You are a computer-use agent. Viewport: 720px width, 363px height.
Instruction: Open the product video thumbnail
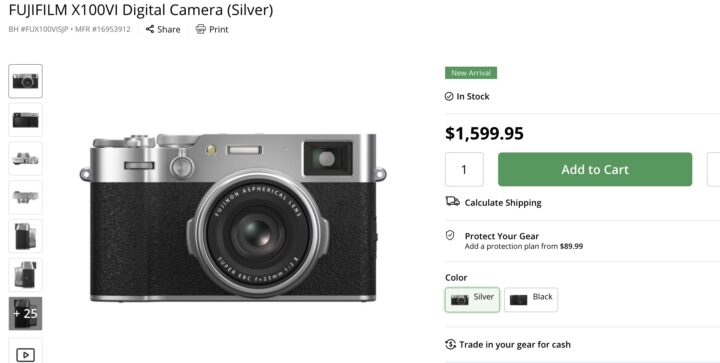tap(25, 351)
